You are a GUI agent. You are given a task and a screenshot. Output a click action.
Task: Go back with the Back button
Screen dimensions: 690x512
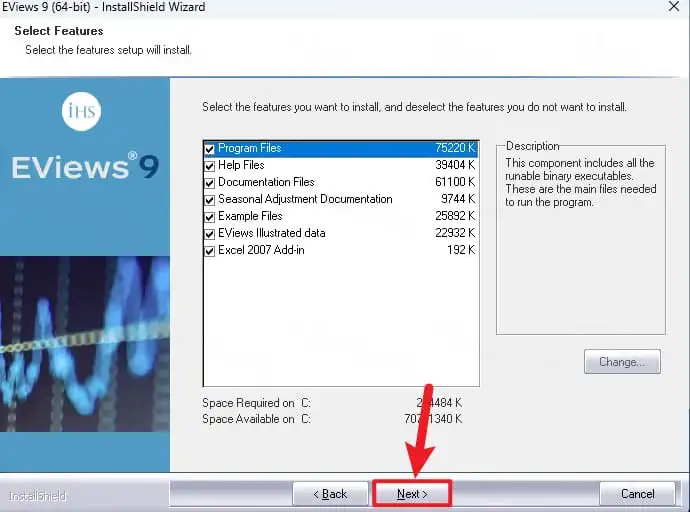(x=330, y=494)
